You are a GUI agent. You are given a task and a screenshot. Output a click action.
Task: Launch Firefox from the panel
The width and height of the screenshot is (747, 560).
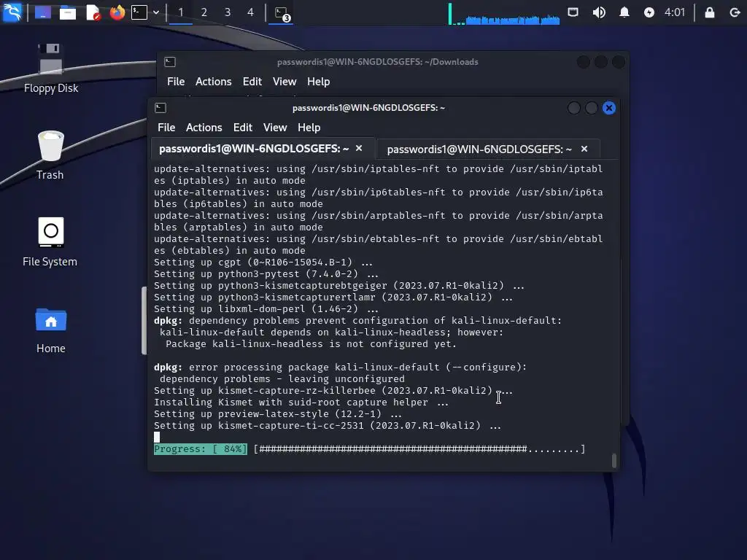[x=117, y=12]
